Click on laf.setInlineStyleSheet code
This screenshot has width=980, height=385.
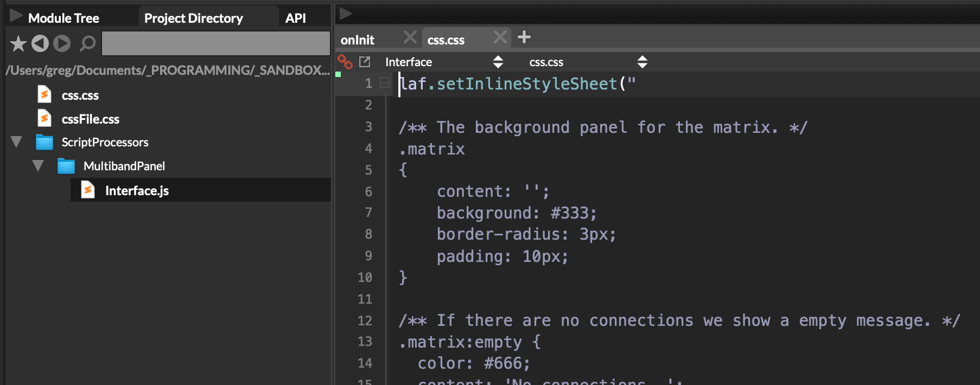point(518,84)
